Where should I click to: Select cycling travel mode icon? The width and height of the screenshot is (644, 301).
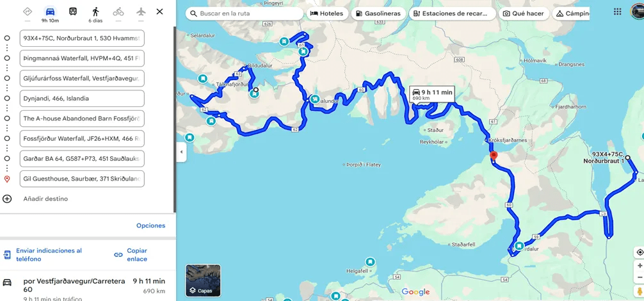118,12
